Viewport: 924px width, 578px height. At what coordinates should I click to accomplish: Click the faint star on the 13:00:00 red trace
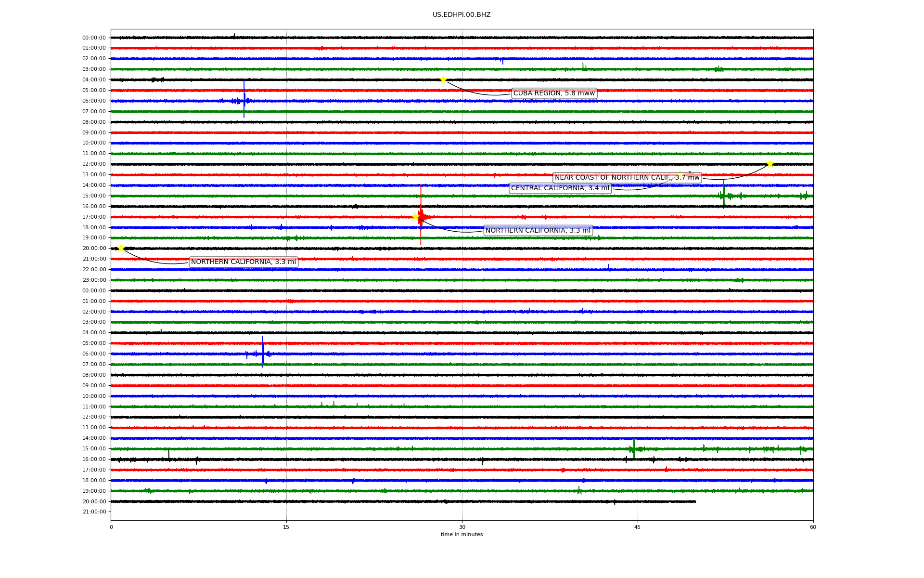click(680, 174)
